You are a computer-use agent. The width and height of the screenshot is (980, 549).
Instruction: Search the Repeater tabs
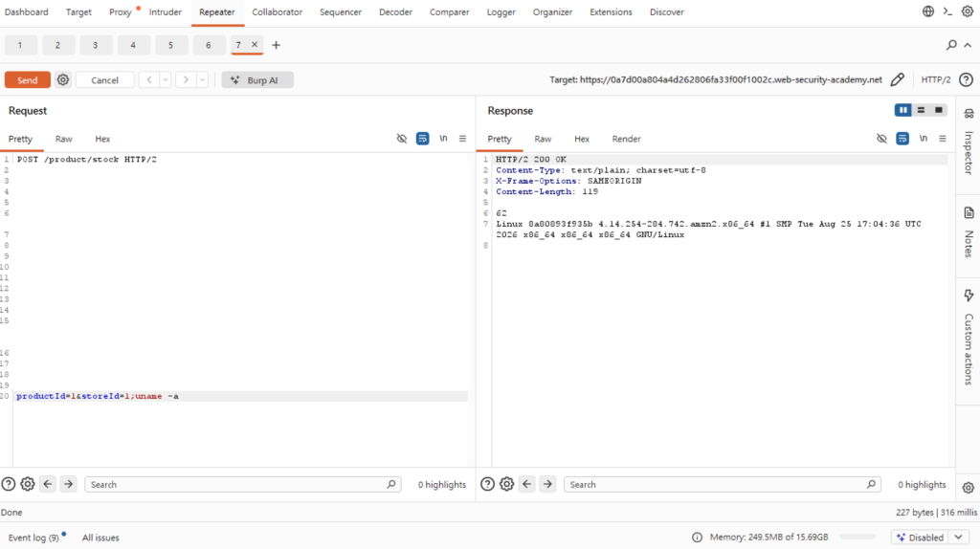(x=951, y=45)
